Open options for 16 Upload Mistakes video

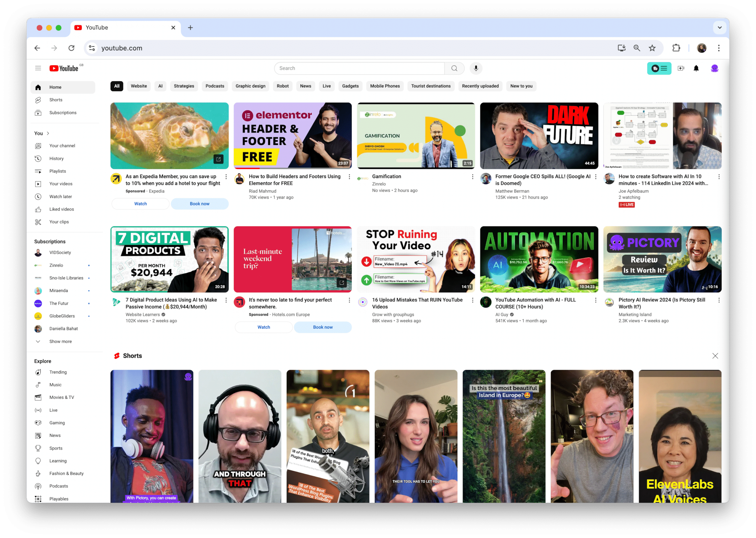point(472,300)
